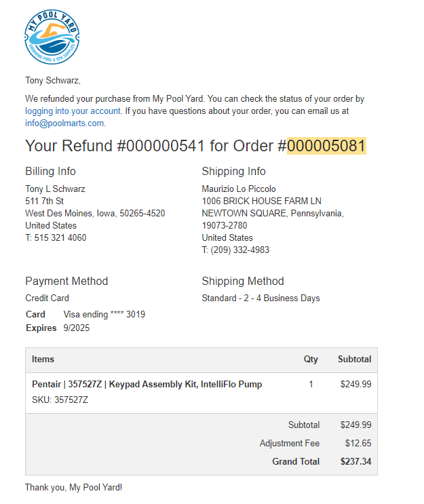The height and width of the screenshot is (504, 424).
Task: Click the refund number 000000541
Action: pyautogui.click(x=161, y=146)
